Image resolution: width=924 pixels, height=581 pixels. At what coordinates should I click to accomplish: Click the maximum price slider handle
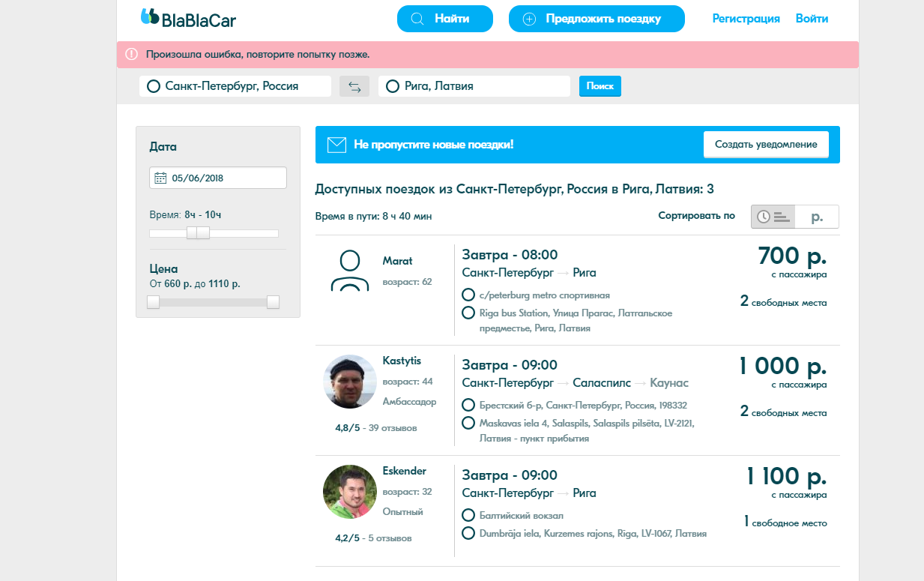pos(273,302)
